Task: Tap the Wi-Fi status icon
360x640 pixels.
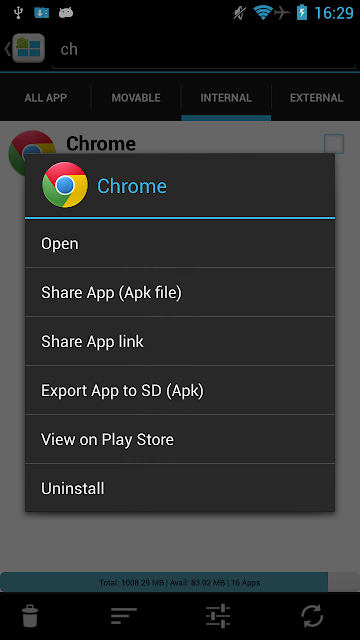Action: (262, 12)
